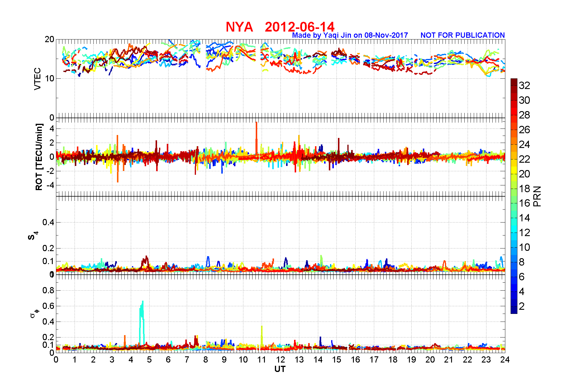The width and height of the screenshot is (561, 392).
Task: Click colorbar tick label "2"
Action: pyautogui.click(x=522, y=306)
